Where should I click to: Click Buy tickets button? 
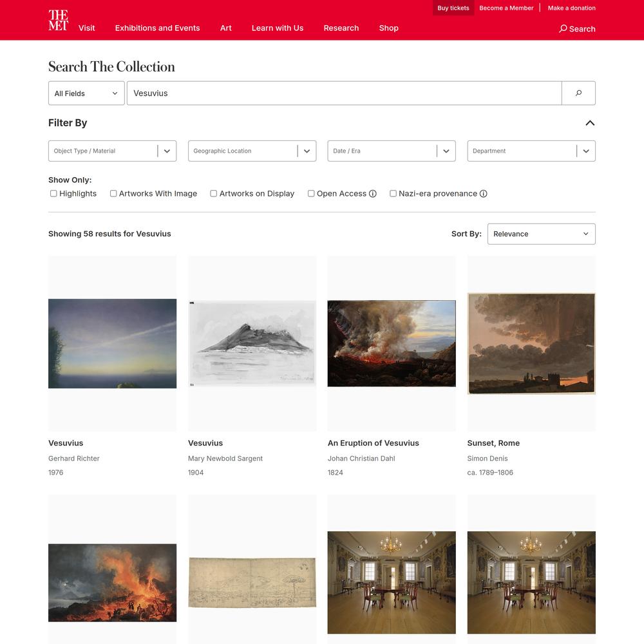click(x=453, y=8)
